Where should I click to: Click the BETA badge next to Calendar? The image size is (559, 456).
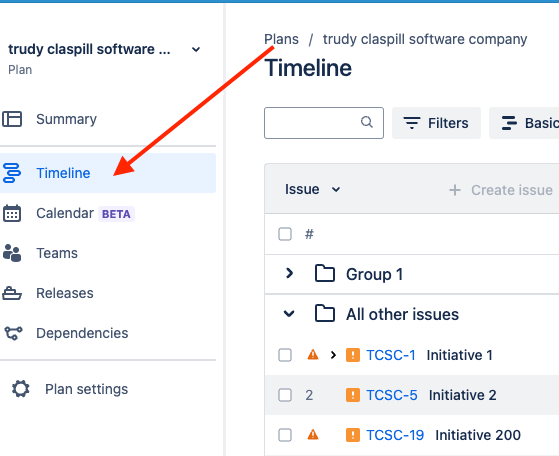116,214
